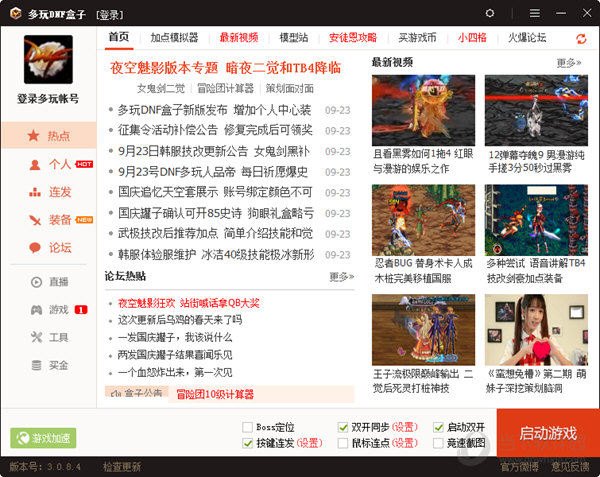Open the 火爆论坛 tab
The height and width of the screenshot is (477, 600).
coord(527,37)
